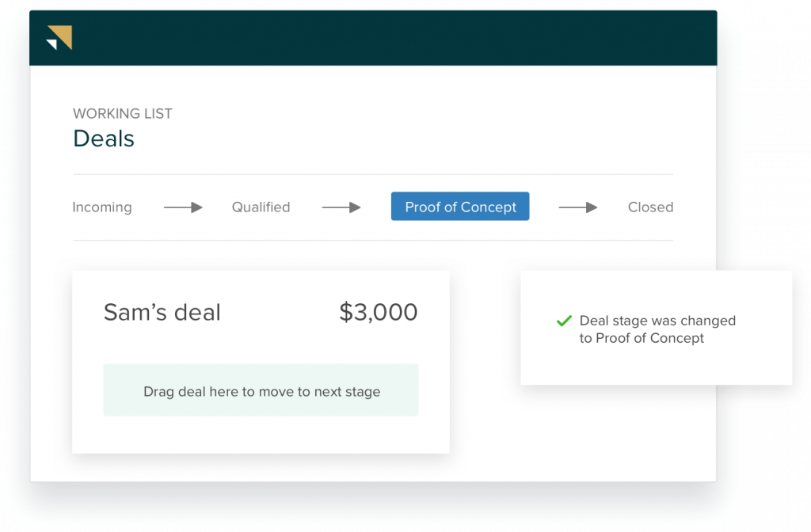Click the divider line under the Deals heading

click(x=373, y=174)
